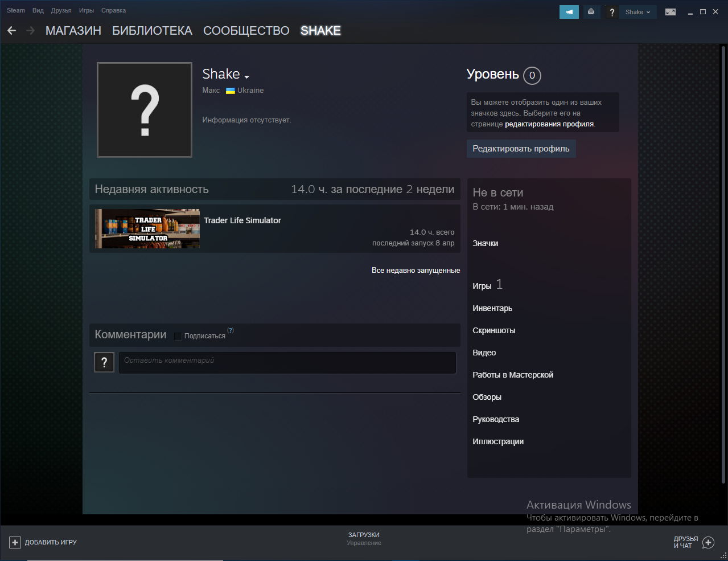This screenshot has height=561, width=728.
Task: Open the Игры 1 link in sidebar
Action: click(x=488, y=285)
